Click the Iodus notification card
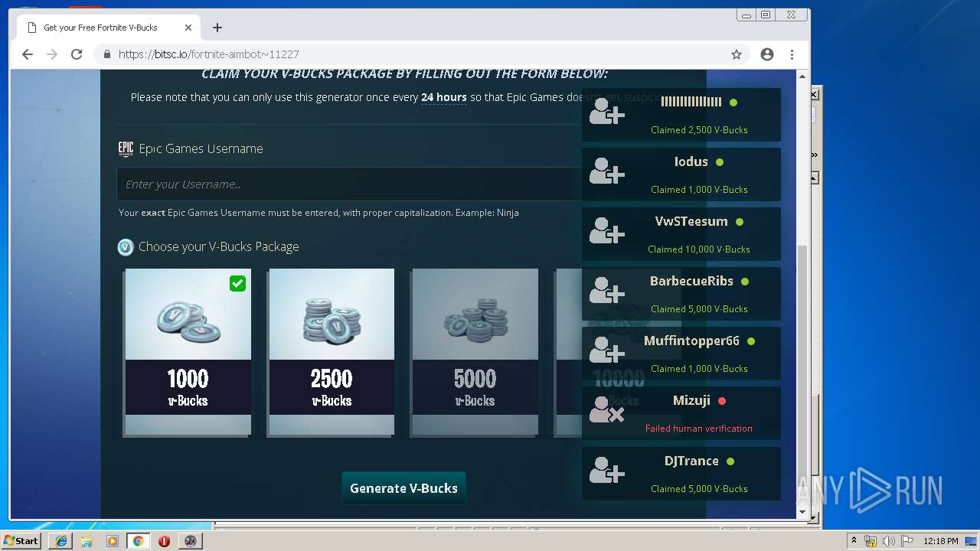980x551 pixels. (x=681, y=174)
